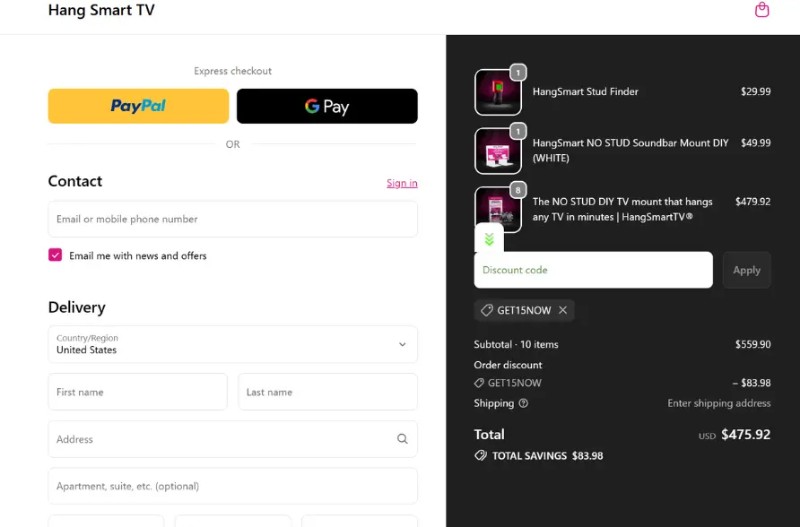Click the address search magnifier icon
The width and height of the screenshot is (800, 527).
pos(402,439)
